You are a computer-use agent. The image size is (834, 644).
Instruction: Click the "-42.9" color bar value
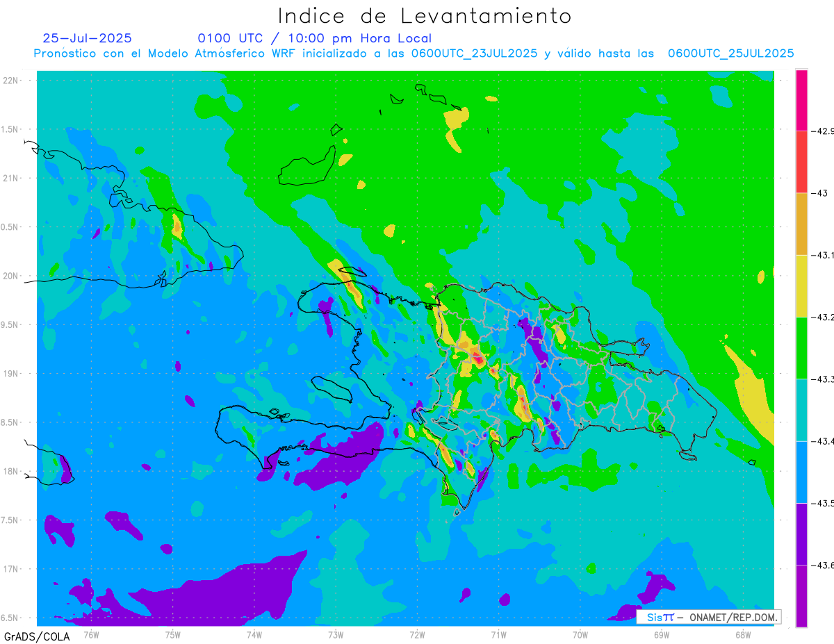823,131
